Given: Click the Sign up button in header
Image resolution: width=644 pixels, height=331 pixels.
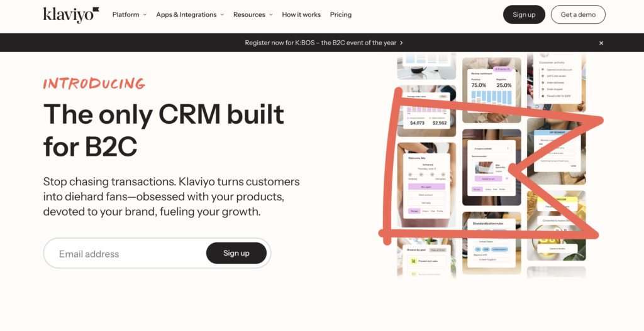Looking at the screenshot, I should coord(524,15).
